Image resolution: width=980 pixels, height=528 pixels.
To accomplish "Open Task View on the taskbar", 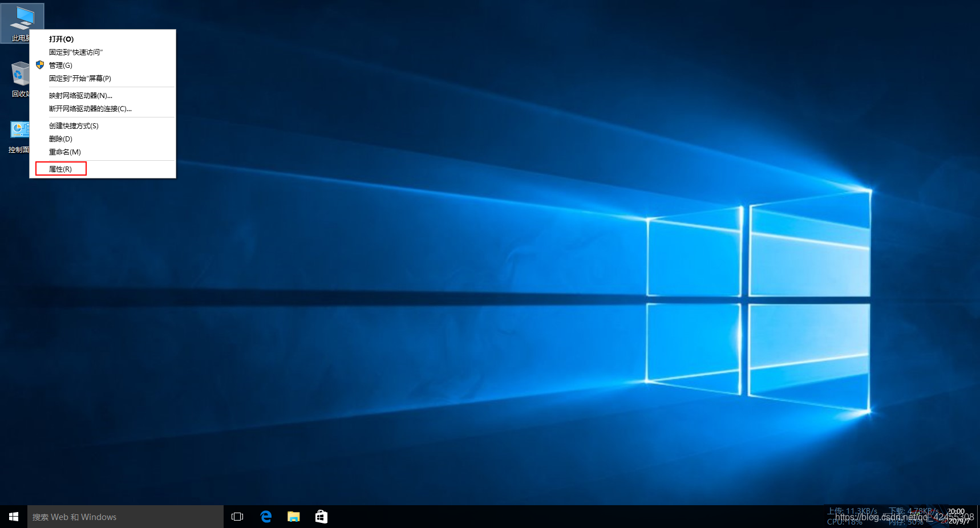I will pyautogui.click(x=237, y=517).
